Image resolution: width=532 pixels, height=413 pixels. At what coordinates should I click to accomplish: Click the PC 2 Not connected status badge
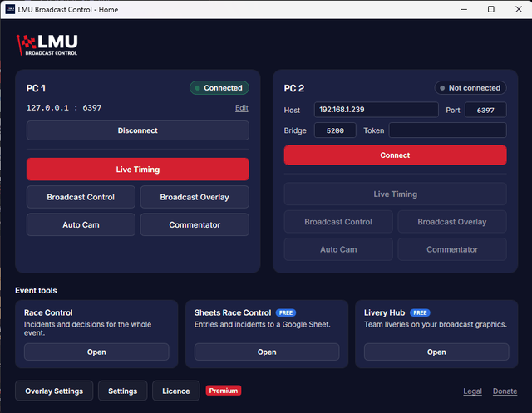pyautogui.click(x=470, y=88)
